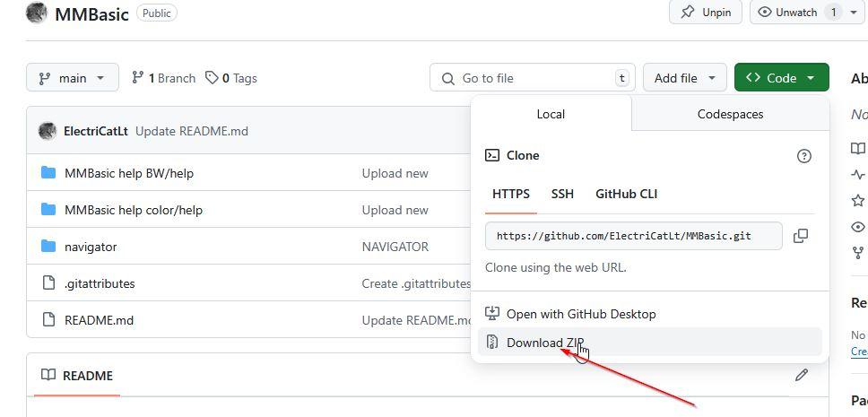Click the ElectriCatLt avatar next to commit
The width and height of the screenshot is (868, 417).
click(48, 131)
